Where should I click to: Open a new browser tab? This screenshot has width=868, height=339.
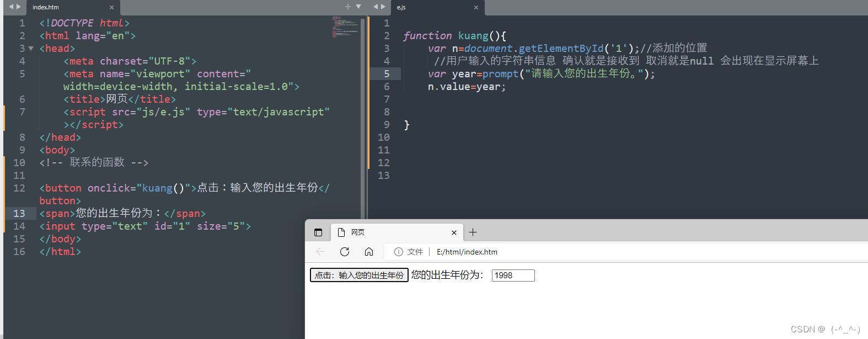pyautogui.click(x=473, y=232)
